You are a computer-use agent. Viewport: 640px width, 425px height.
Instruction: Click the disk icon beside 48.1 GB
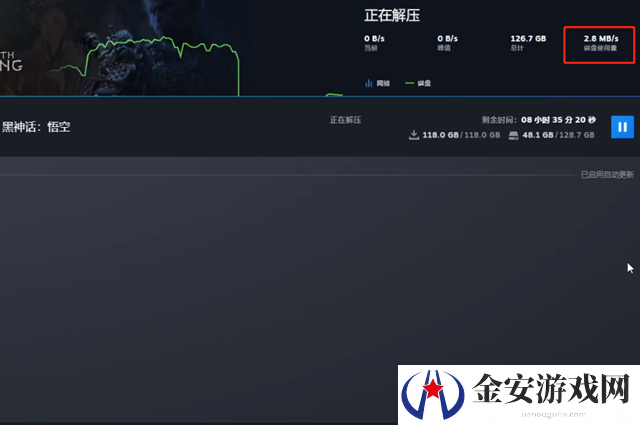[x=513, y=136]
